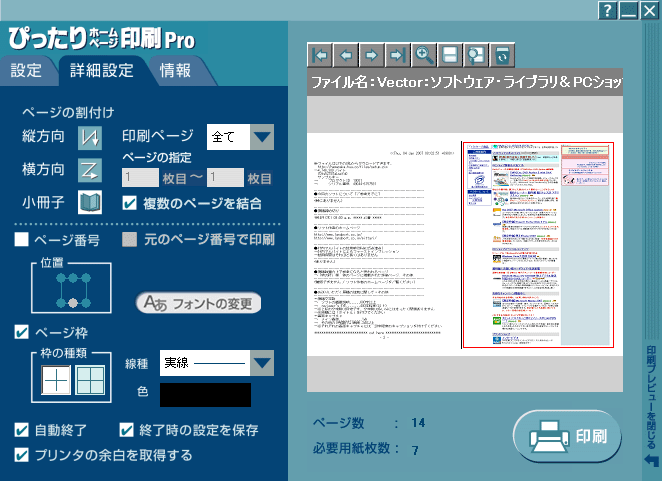The height and width of the screenshot is (481, 662).
Task: Click the start page number field
Action: [140, 177]
